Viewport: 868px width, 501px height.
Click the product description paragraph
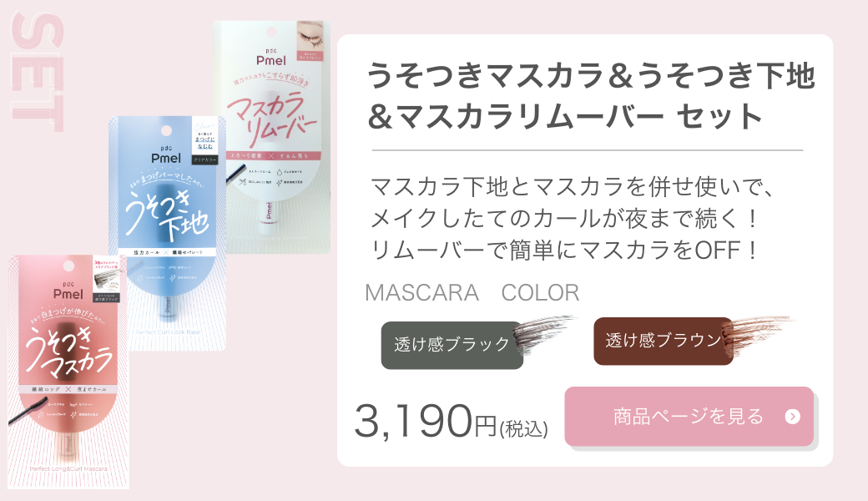571,218
